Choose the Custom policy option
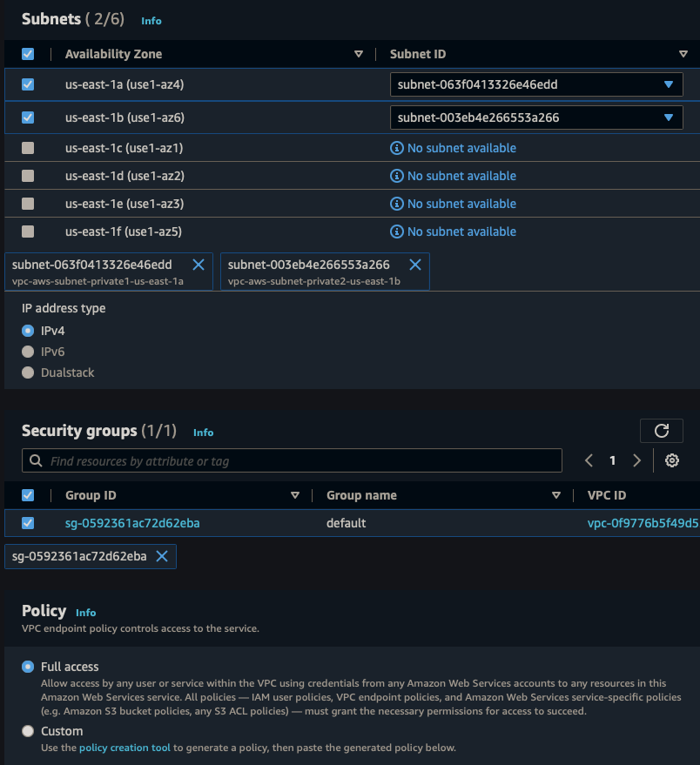The image size is (700, 765). point(26,731)
